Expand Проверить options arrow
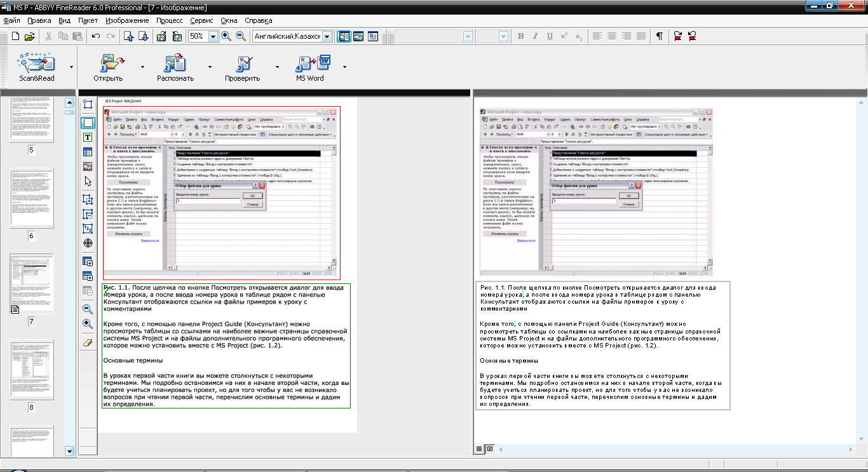 click(277, 66)
